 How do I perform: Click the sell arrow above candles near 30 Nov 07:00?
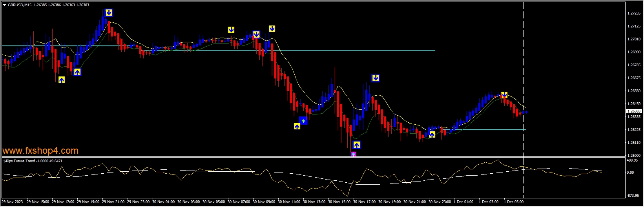coord(231,30)
